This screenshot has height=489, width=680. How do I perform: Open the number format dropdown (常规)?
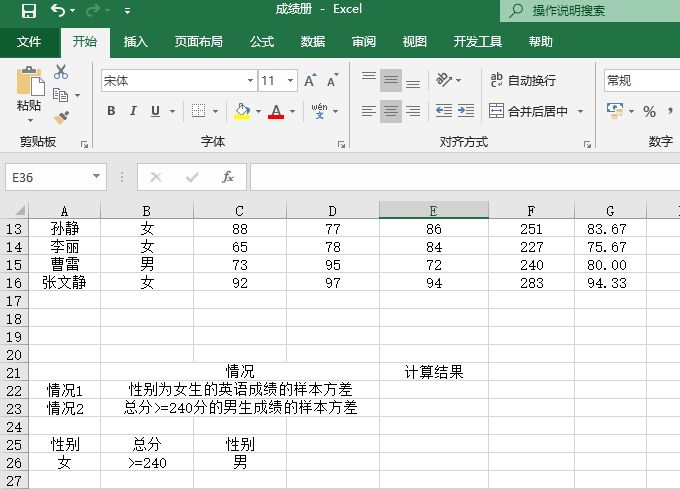(640, 81)
